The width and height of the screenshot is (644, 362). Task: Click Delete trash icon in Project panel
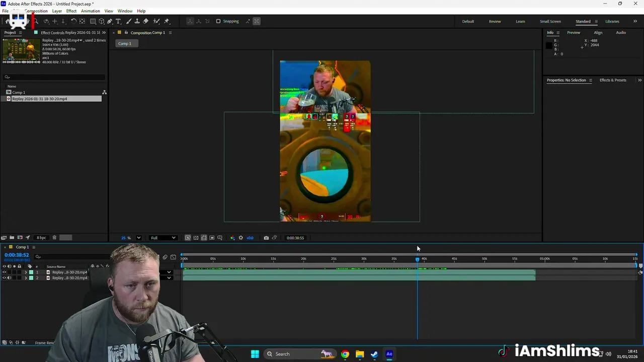[x=54, y=237]
